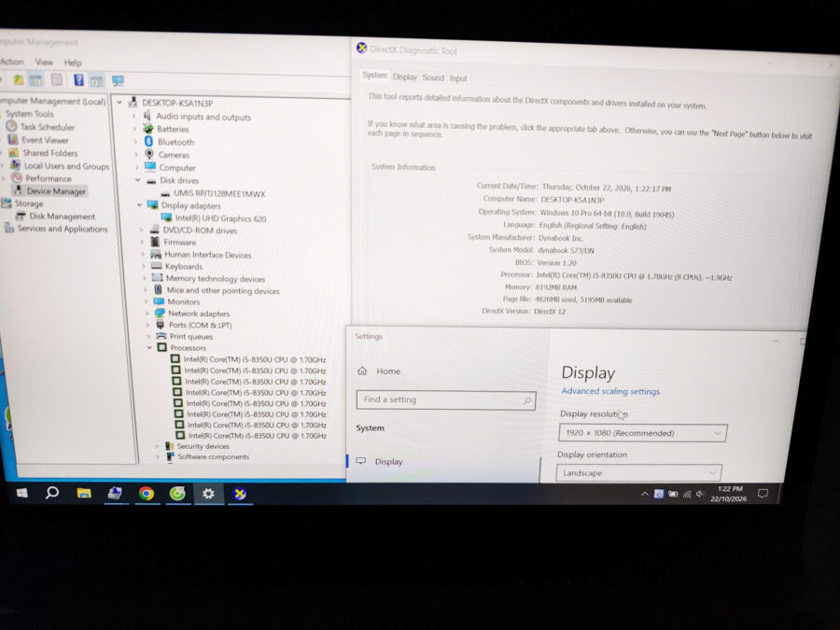
Task: Expand the Network adapters category
Action: click(147, 314)
